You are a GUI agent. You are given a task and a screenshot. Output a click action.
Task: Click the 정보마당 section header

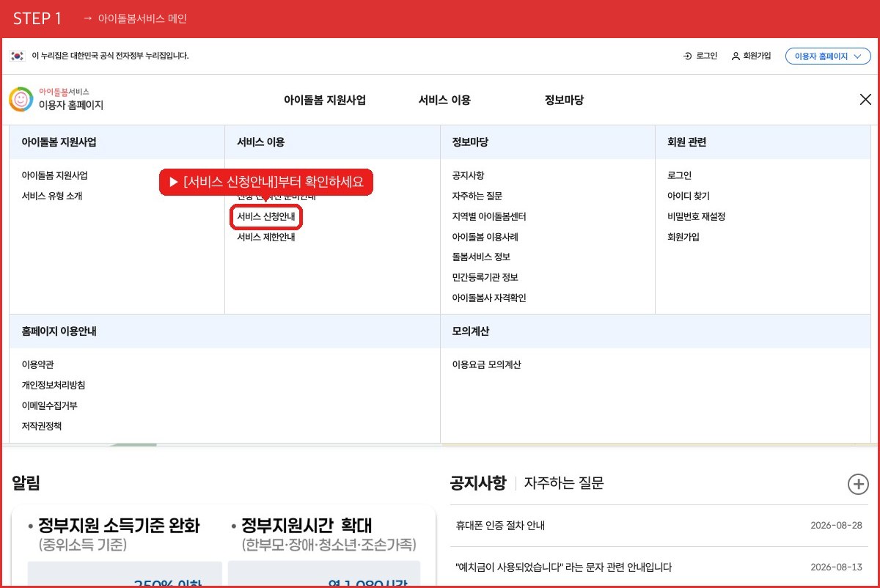[x=470, y=142]
